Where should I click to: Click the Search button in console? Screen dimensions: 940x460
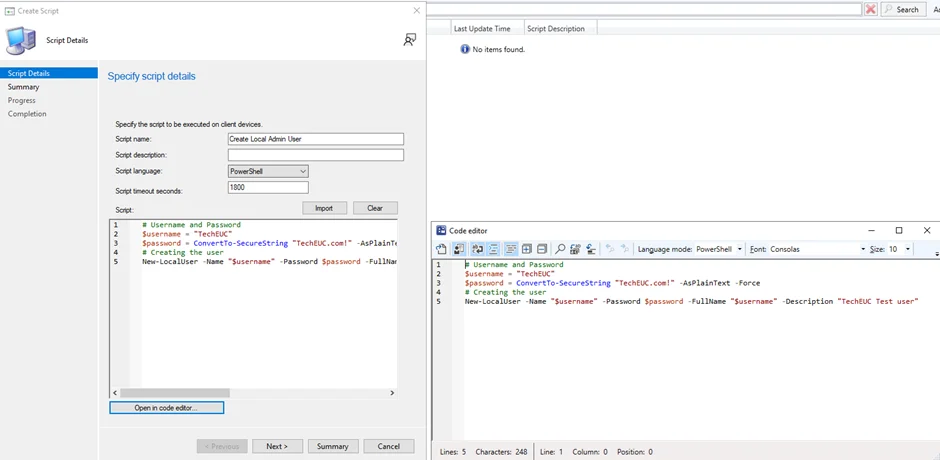tap(902, 9)
